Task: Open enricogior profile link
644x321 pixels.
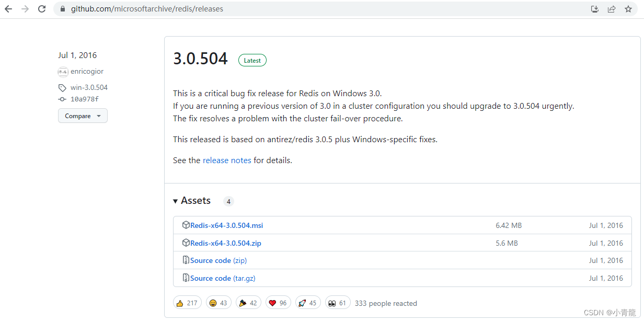Action: [x=87, y=72]
